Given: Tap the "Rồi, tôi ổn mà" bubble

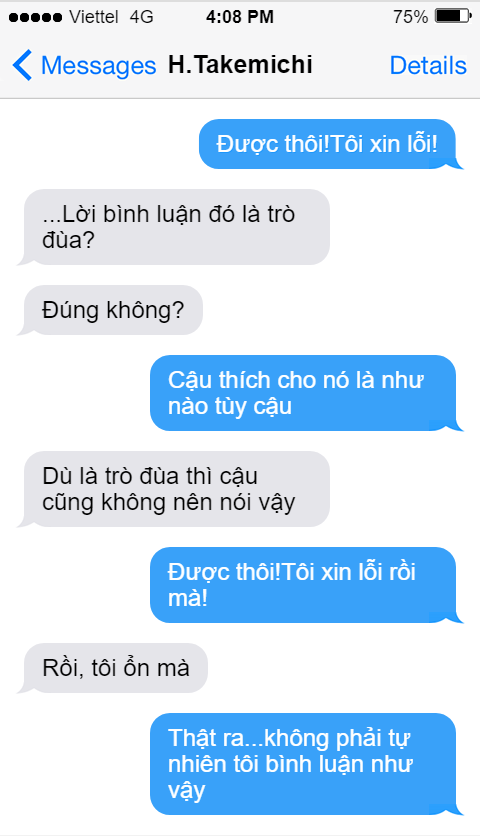Looking at the screenshot, I should tap(113, 668).
